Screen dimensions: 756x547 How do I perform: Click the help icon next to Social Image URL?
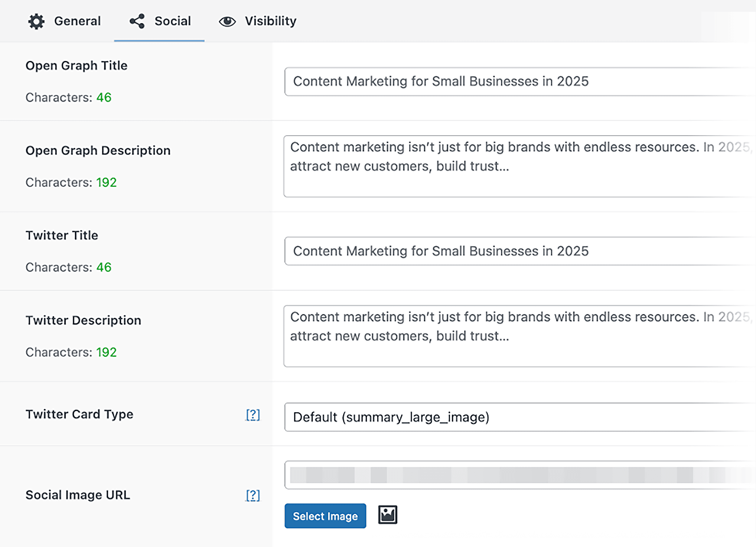pos(253,496)
